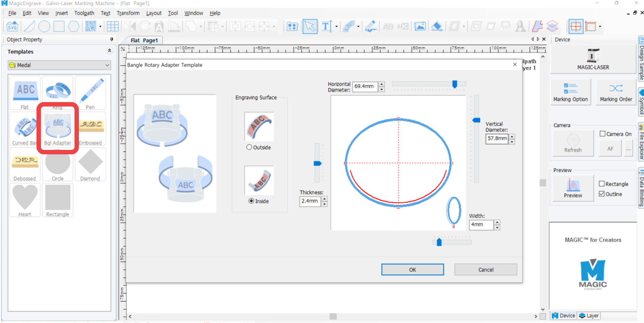Open the File menu
This screenshot has width=644, height=323.
pos(12,13)
